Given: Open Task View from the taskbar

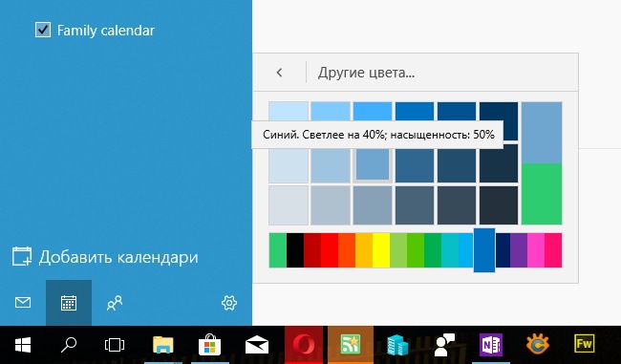Looking at the screenshot, I should pyautogui.click(x=115, y=345).
